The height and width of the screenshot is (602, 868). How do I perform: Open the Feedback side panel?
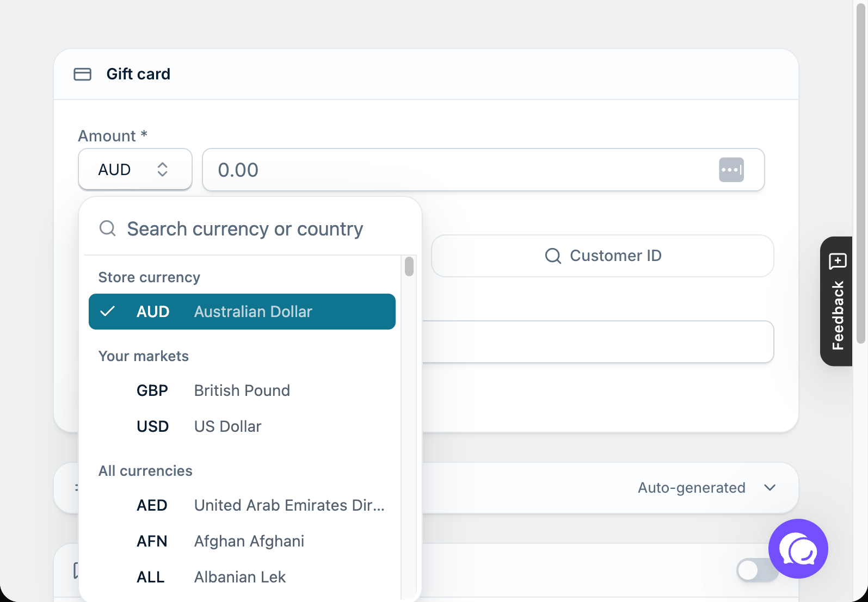tap(836, 301)
